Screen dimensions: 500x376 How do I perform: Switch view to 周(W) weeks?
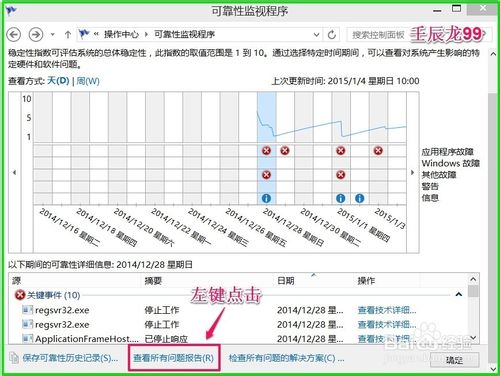(x=88, y=81)
